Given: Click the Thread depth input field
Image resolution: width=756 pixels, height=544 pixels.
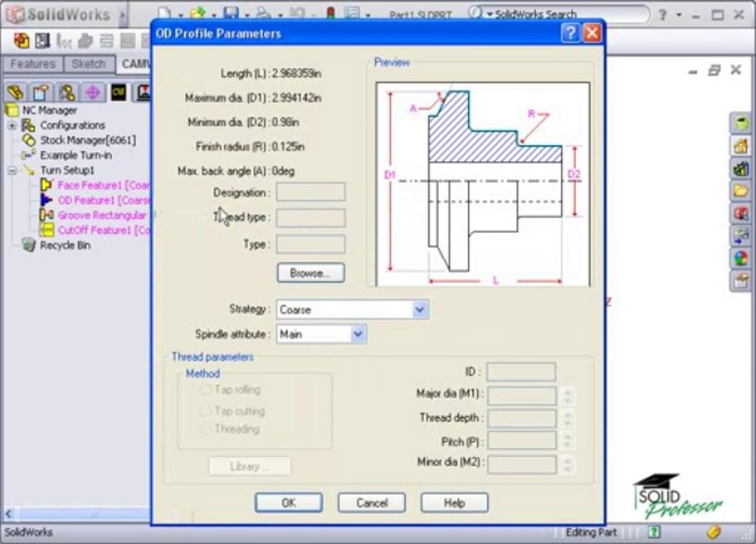Looking at the screenshot, I should click(522, 418).
